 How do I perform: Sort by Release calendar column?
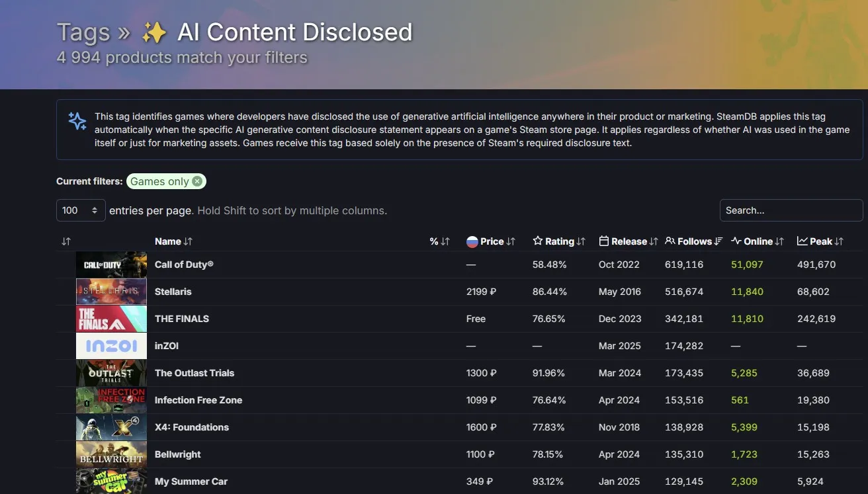pos(629,241)
